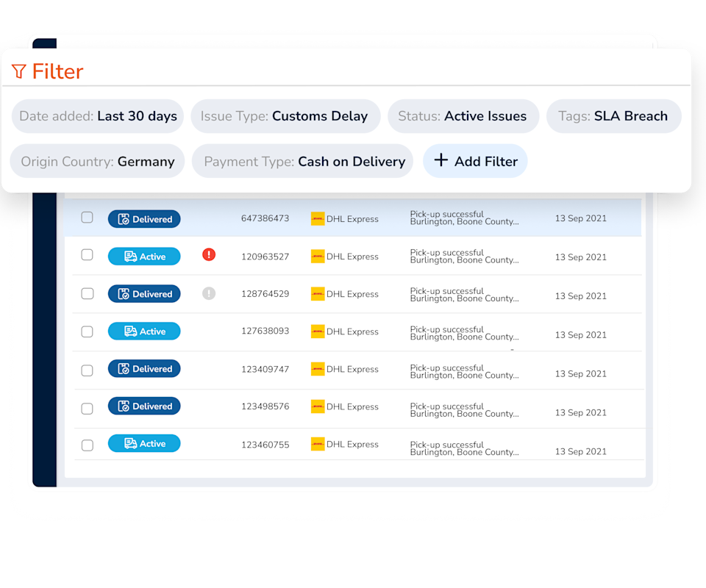This screenshot has height=588, width=706.
Task: Click DHL logo on row 647386473
Action: click(318, 219)
